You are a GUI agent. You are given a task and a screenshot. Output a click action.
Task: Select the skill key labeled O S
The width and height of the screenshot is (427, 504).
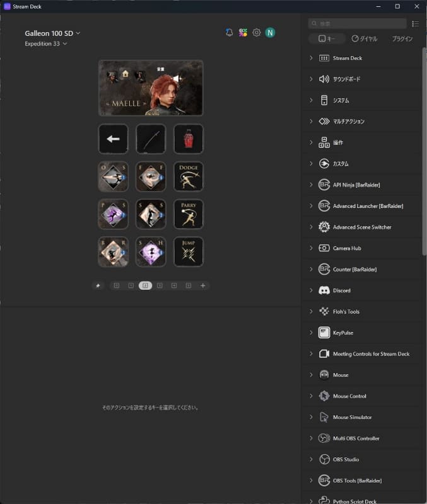pos(113,176)
